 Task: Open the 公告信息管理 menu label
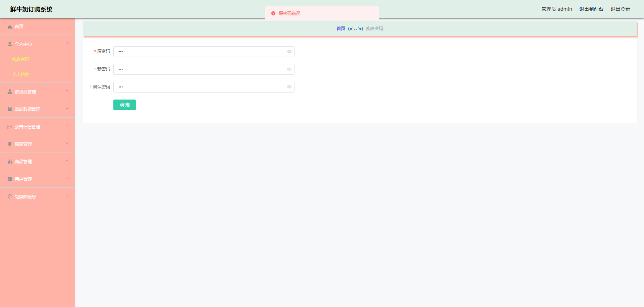pyautogui.click(x=27, y=127)
